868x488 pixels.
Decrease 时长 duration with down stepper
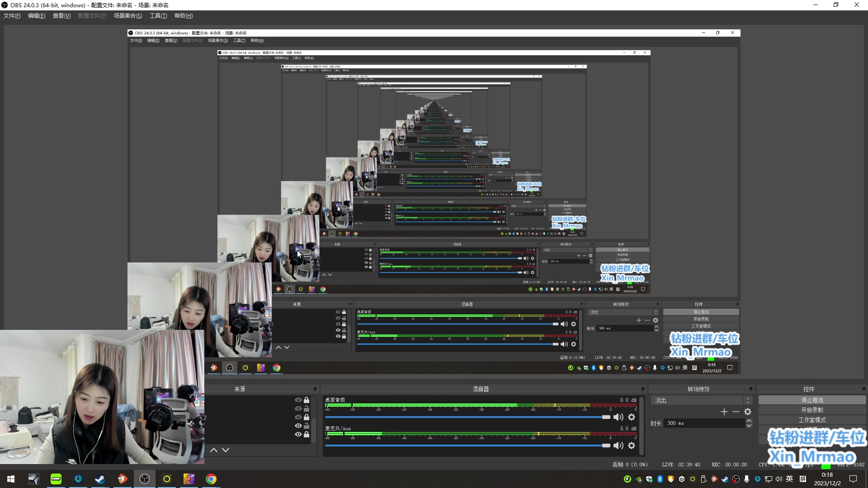click(749, 426)
